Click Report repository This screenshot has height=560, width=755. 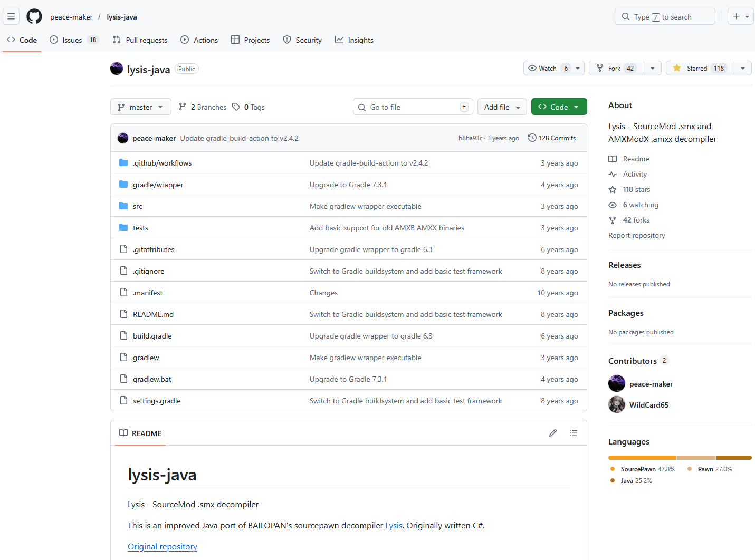tap(636, 235)
